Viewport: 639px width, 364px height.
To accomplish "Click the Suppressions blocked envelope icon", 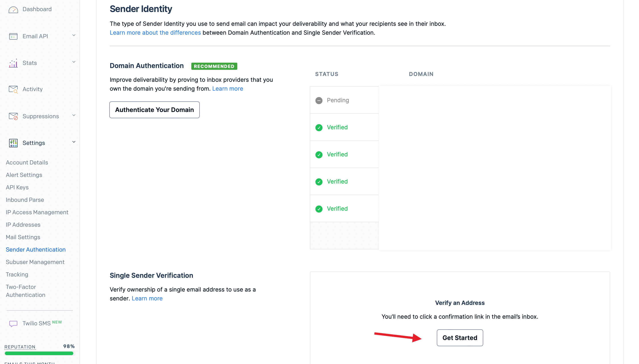I will [x=13, y=116].
